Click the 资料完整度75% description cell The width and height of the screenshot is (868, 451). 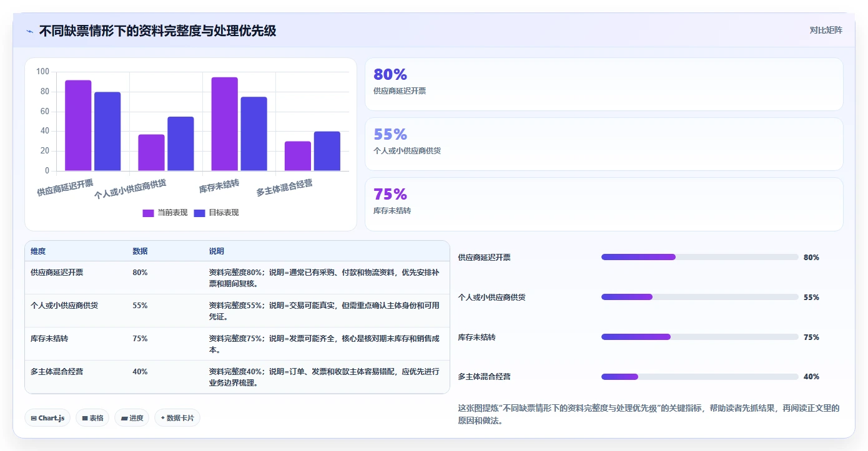(324, 344)
